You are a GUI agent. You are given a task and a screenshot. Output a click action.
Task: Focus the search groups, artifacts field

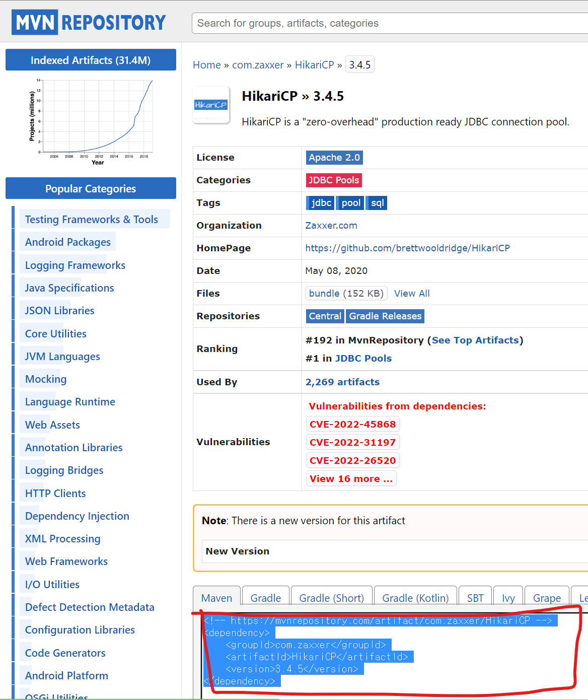(x=390, y=23)
